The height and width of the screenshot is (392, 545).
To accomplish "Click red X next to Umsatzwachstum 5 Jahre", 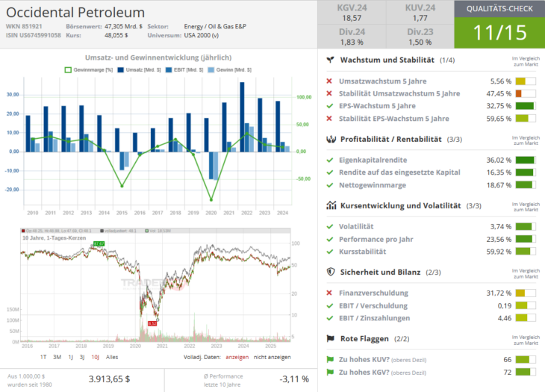I will [329, 81].
